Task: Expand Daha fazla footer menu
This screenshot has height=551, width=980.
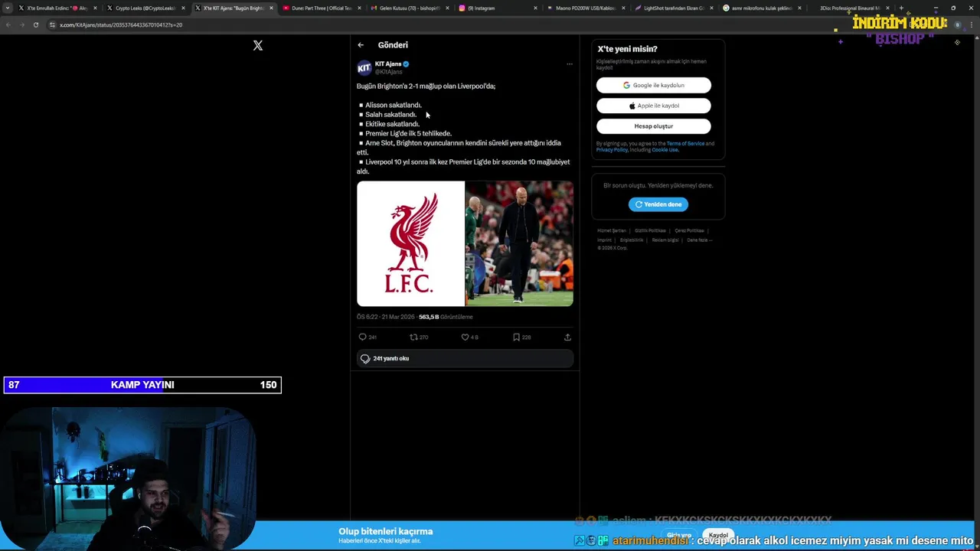Action: [699, 240]
